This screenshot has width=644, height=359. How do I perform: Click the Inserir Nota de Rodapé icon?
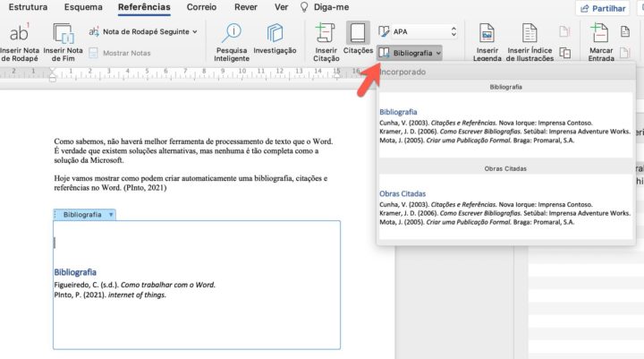(x=20, y=33)
